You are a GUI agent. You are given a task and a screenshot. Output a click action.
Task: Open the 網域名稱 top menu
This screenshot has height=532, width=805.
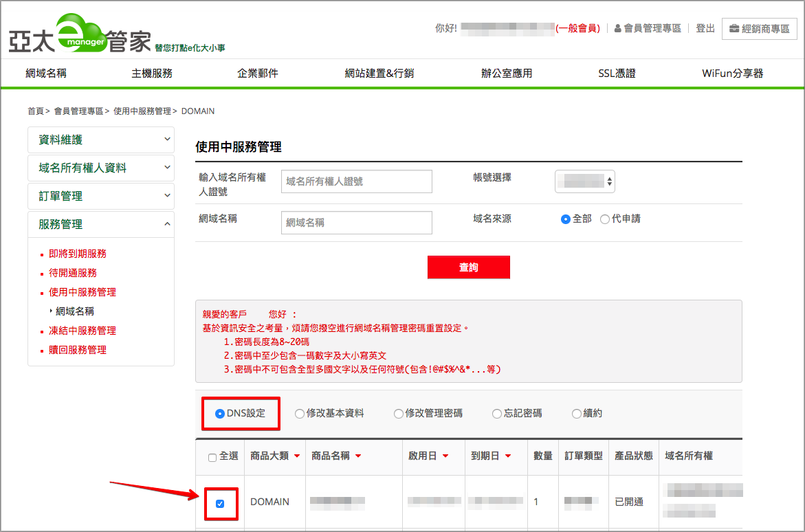pyautogui.click(x=46, y=74)
